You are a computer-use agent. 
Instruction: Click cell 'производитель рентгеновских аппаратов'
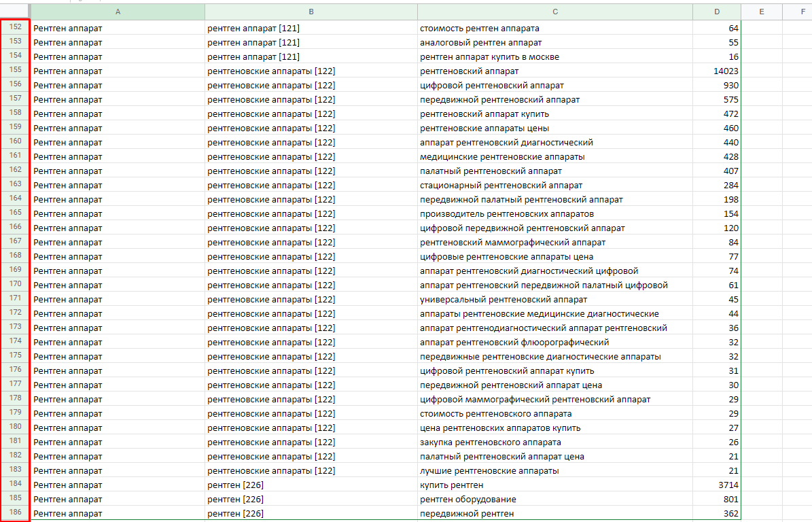554,213
